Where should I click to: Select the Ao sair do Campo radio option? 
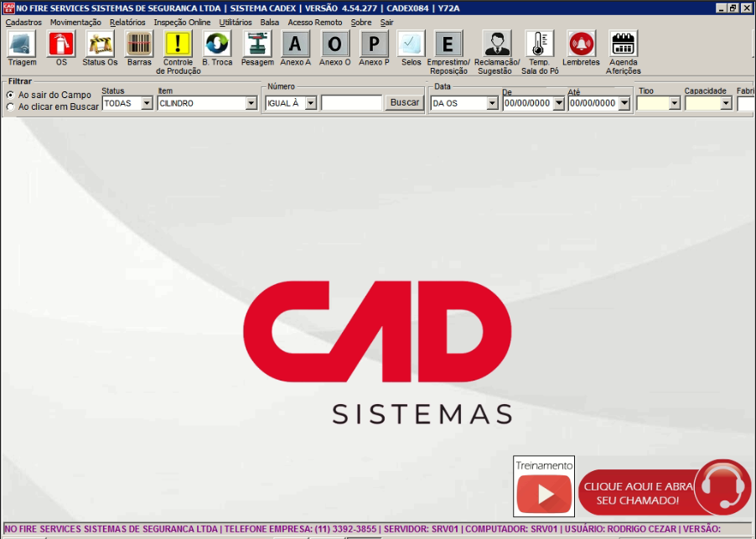coord(11,95)
